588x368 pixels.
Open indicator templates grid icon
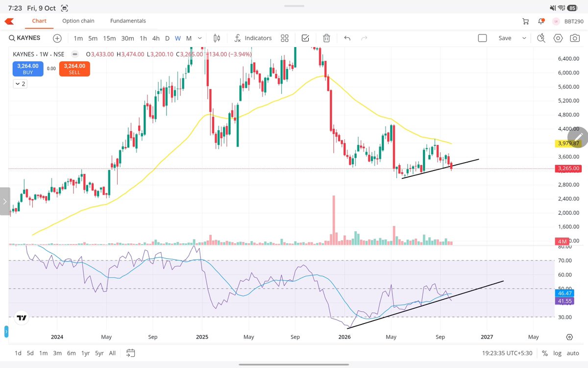click(x=284, y=38)
